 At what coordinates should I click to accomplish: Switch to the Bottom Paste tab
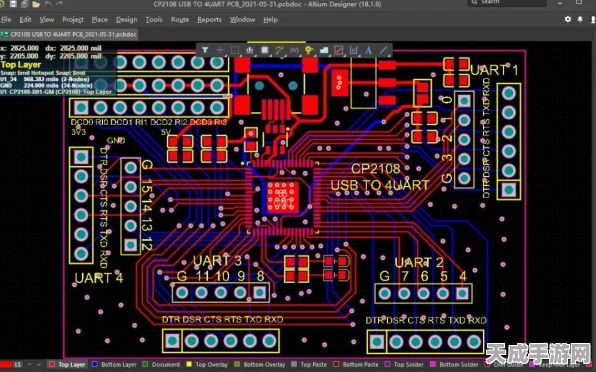click(356, 364)
